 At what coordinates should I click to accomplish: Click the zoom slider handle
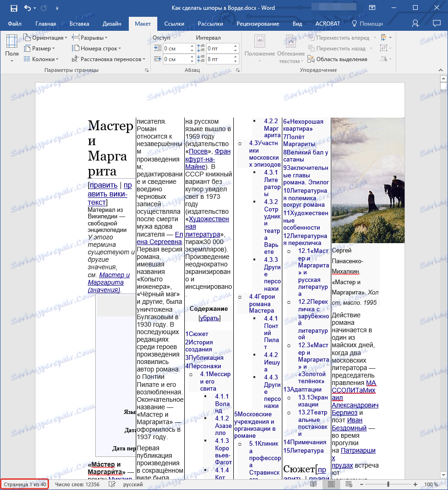point(388,484)
